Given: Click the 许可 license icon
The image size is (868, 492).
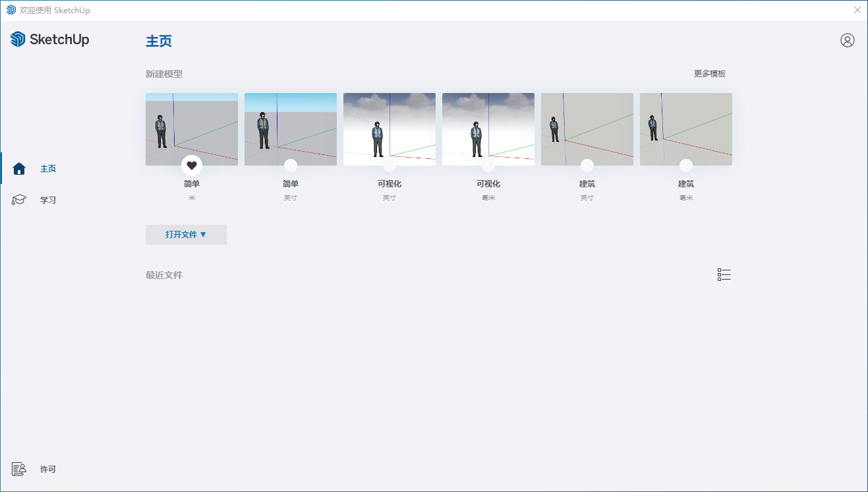Looking at the screenshot, I should coord(19,470).
